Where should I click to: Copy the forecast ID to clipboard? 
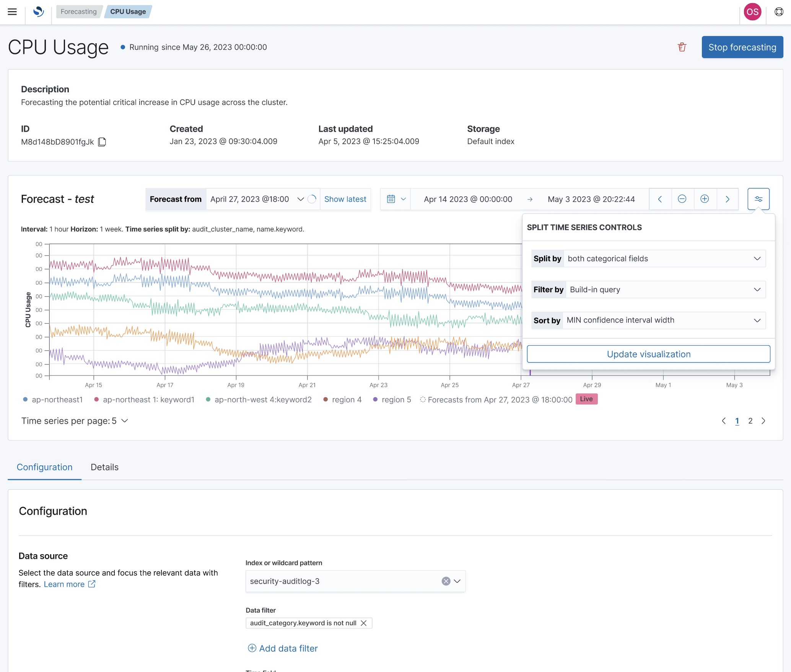102,142
